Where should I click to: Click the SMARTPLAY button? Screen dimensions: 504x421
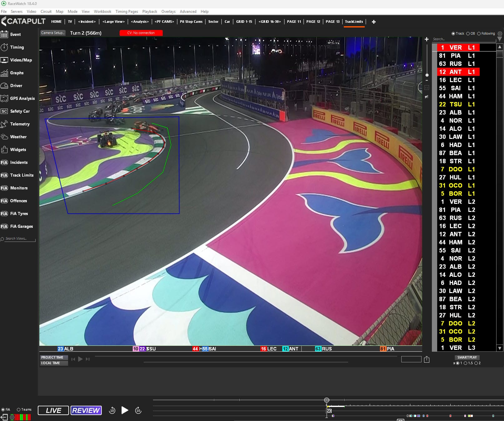(467, 357)
